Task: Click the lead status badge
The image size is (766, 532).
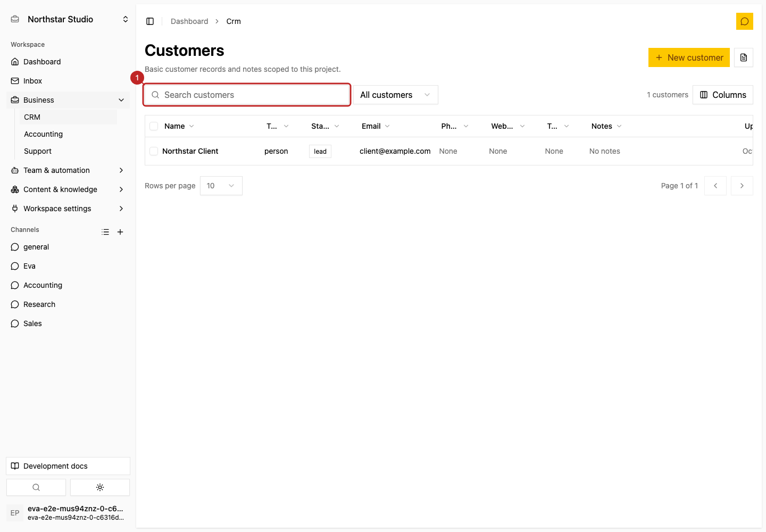Action: [320, 151]
